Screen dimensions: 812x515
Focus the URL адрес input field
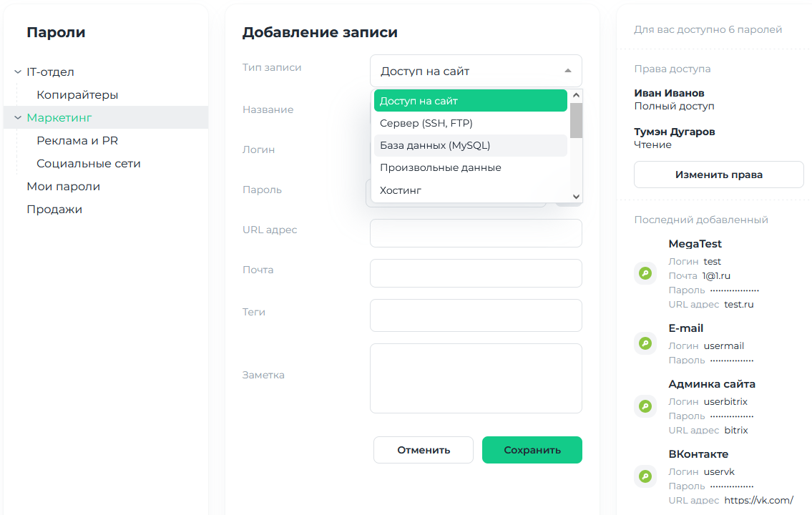pos(475,233)
